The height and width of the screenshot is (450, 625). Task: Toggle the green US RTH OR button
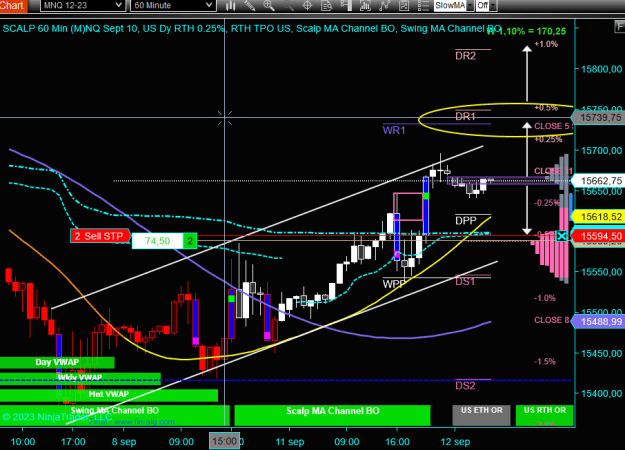pos(544,415)
